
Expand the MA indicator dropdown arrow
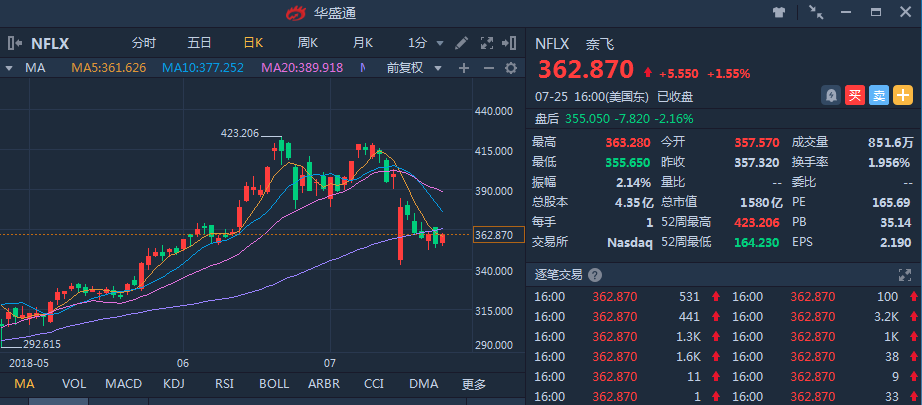pos(9,68)
